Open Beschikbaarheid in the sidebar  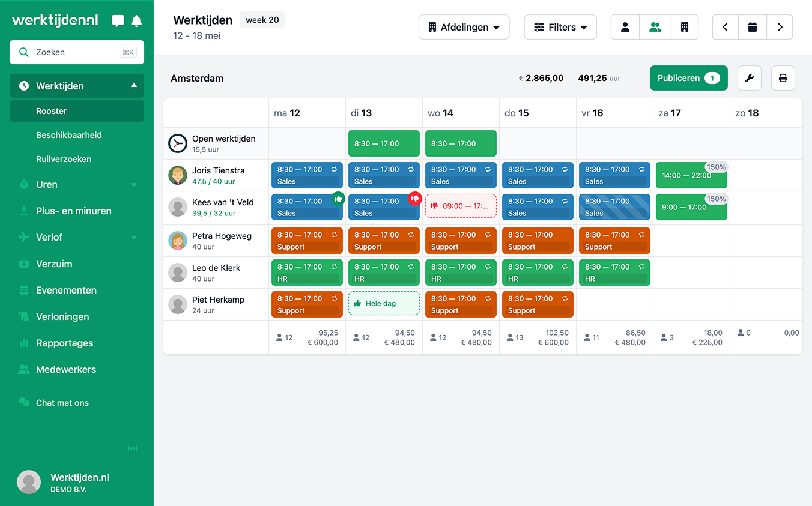[69, 135]
